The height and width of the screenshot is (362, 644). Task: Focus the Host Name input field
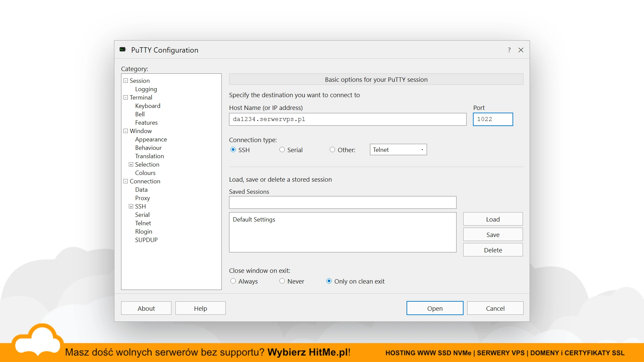(347, 119)
